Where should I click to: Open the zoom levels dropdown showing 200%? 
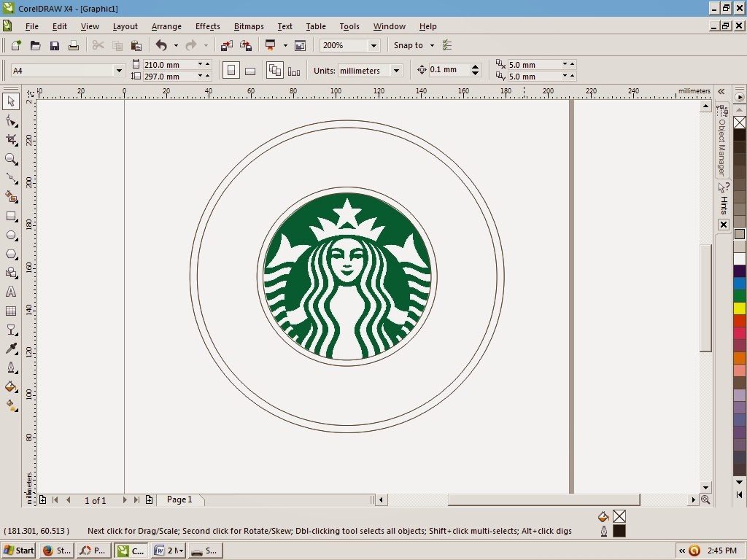[x=373, y=45]
